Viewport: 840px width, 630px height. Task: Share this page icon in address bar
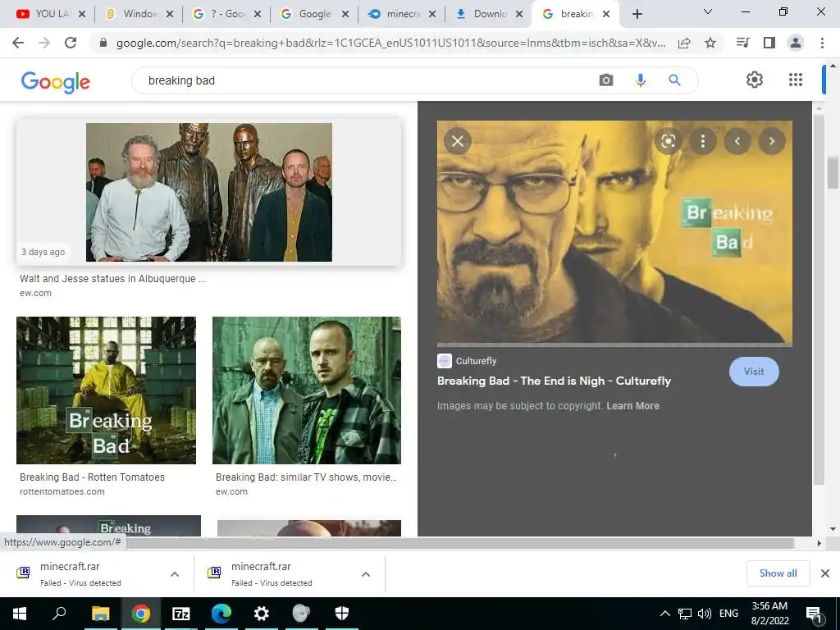tap(684, 43)
